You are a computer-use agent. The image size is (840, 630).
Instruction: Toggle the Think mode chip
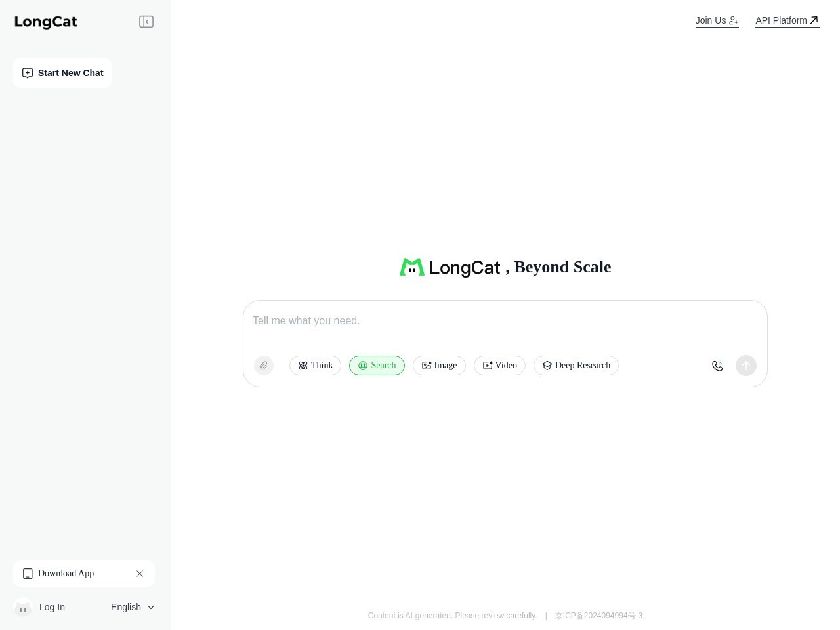pos(315,366)
